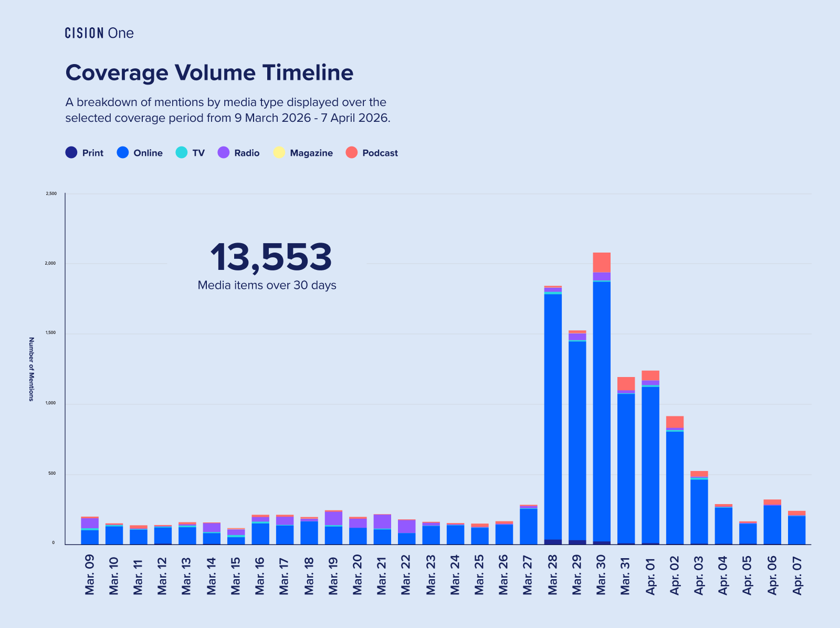Click the 13,553 total media items figure
The height and width of the screenshot is (628, 840).
pos(270,257)
